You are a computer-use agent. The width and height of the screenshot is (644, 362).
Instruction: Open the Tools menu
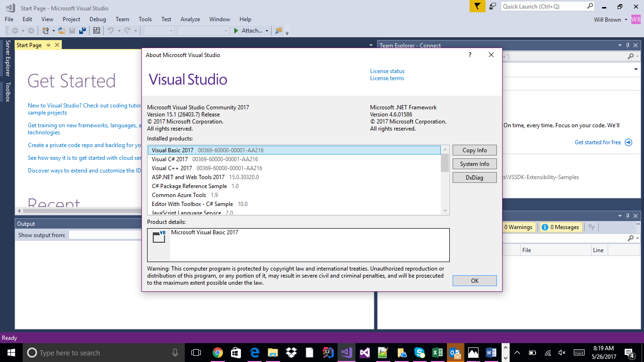click(145, 19)
